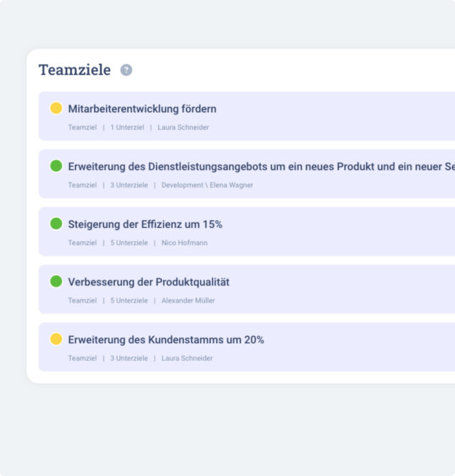
Task: Click the help question mark icon beside Teamziele
Action: pos(126,70)
